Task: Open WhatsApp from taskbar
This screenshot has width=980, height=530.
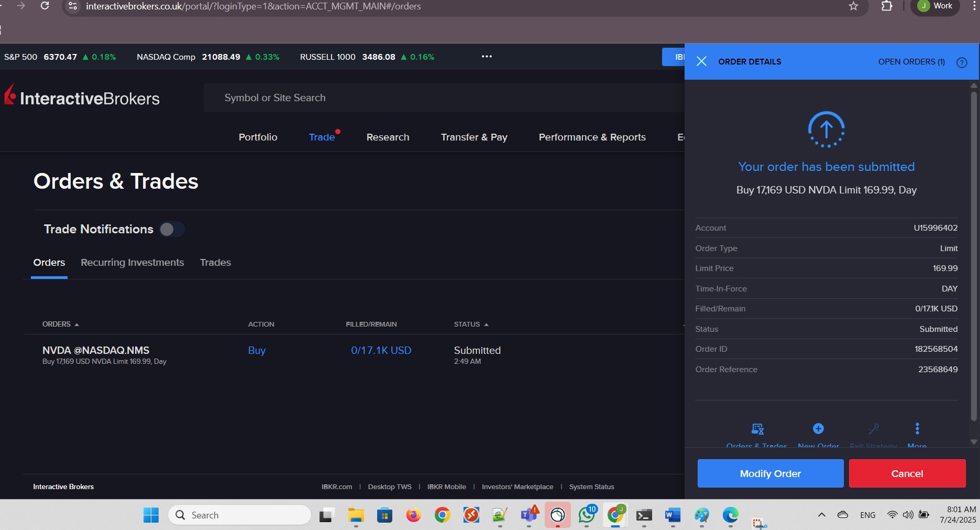Action: pos(587,515)
